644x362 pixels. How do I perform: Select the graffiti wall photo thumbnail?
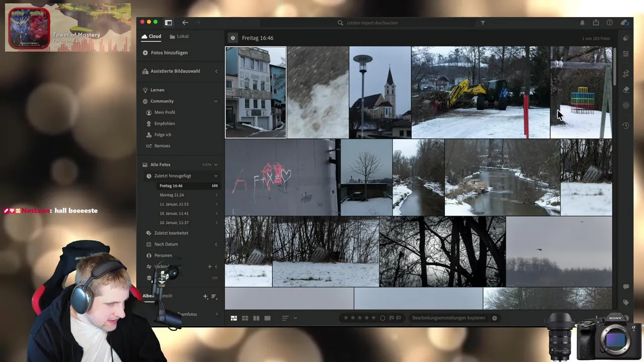pos(282,177)
